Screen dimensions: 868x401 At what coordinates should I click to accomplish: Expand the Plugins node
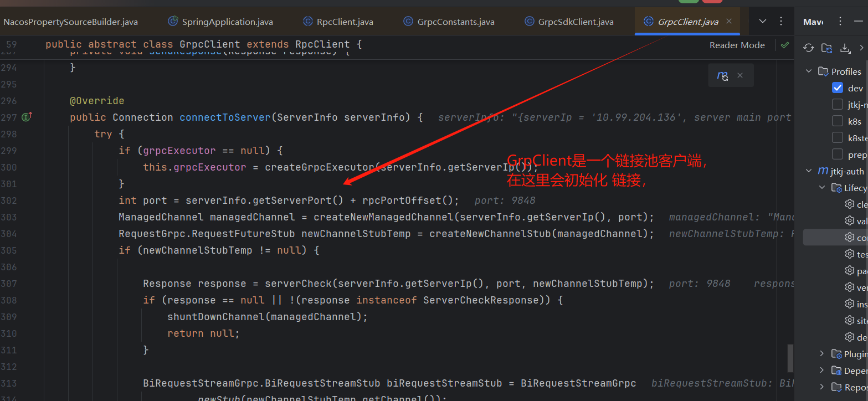click(x=822, y=353)
